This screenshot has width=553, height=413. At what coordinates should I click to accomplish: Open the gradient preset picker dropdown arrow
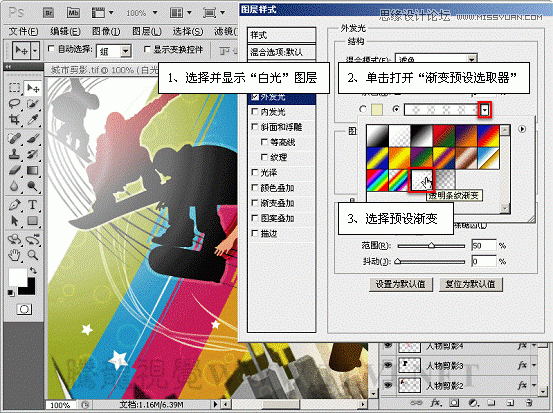485,110
